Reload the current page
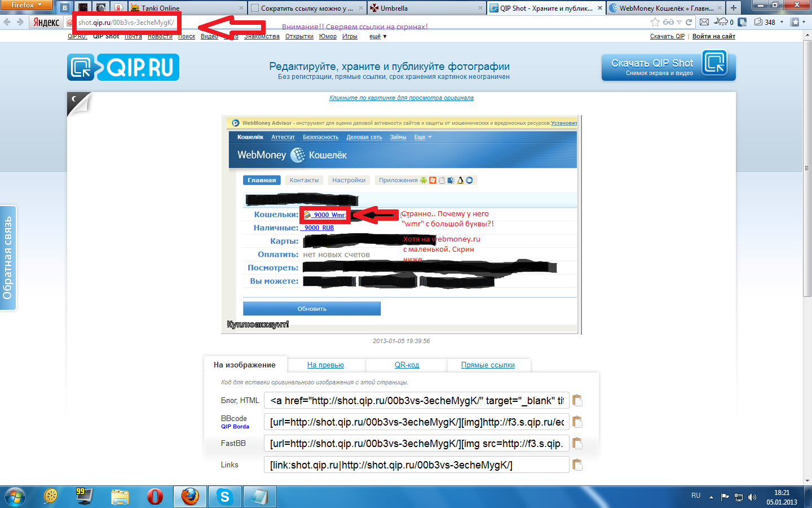Image resolution: width=812 pixels, height=508 pixels. click(x=689, y=22)
